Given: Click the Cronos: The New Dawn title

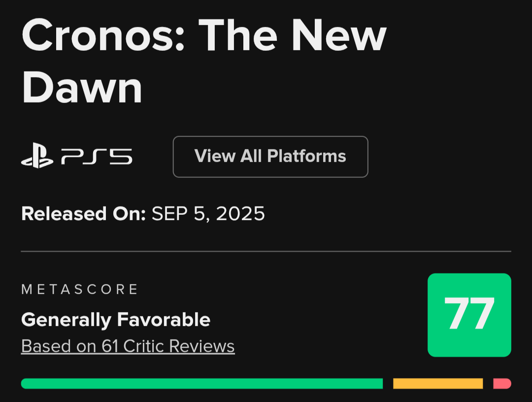Looking at the screenshot, I should (203, 60).
